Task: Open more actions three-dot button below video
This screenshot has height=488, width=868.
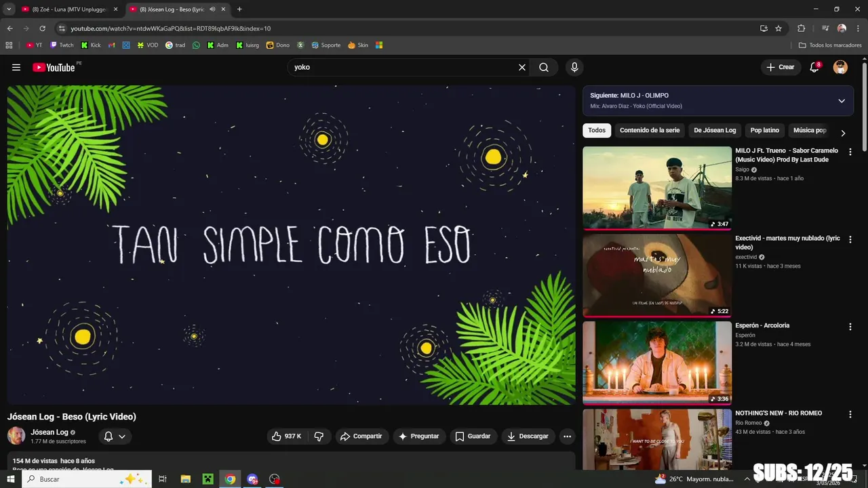Action: tap(568, 436)
